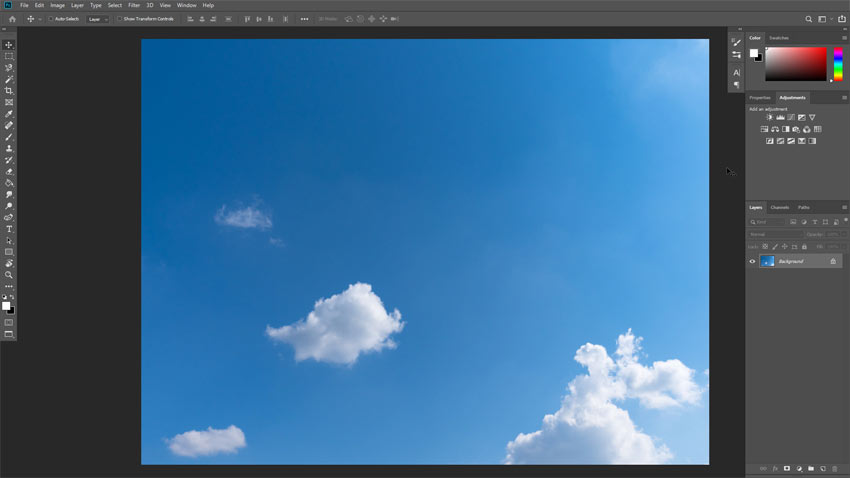Toggle Lock position in Layers panel
Screen dimensions: 850x478
coord(784,247)
